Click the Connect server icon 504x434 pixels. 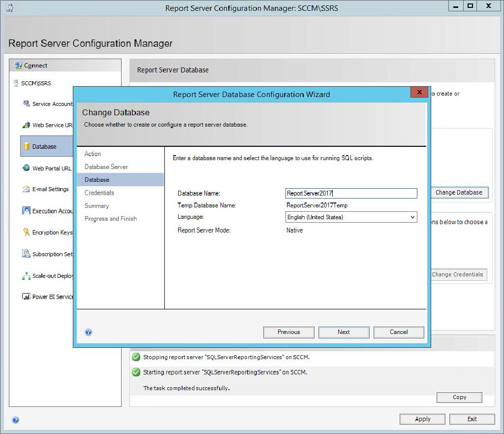(x=19, y=66)
